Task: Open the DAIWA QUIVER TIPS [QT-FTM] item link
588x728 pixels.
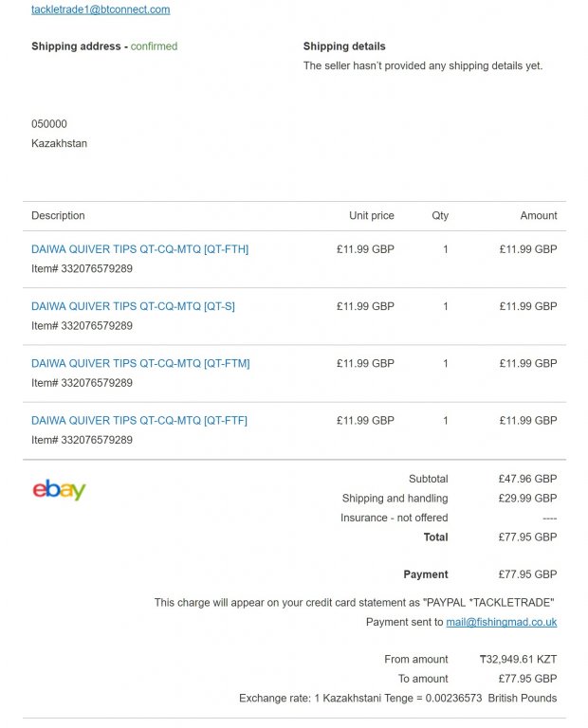Action: [140, 363]
